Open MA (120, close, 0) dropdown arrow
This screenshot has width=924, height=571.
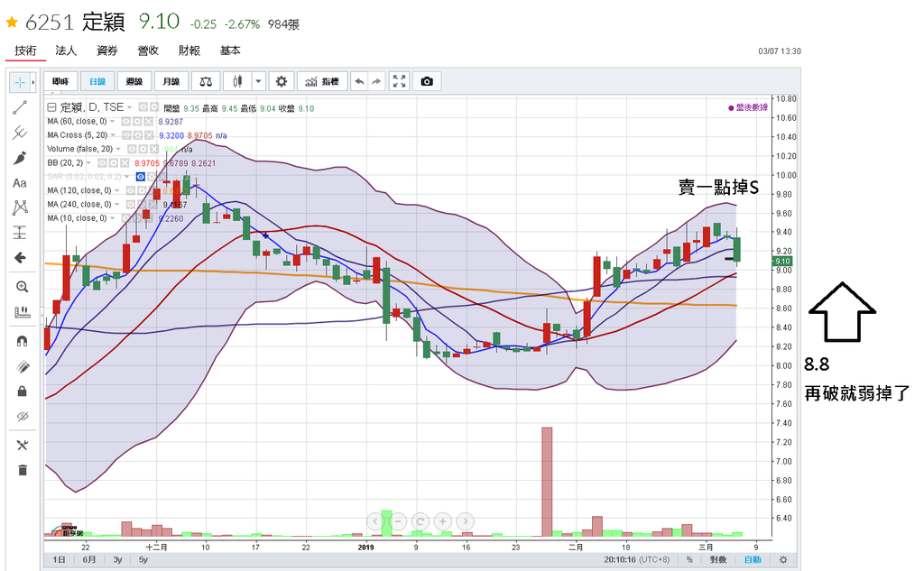click(116, 190)
